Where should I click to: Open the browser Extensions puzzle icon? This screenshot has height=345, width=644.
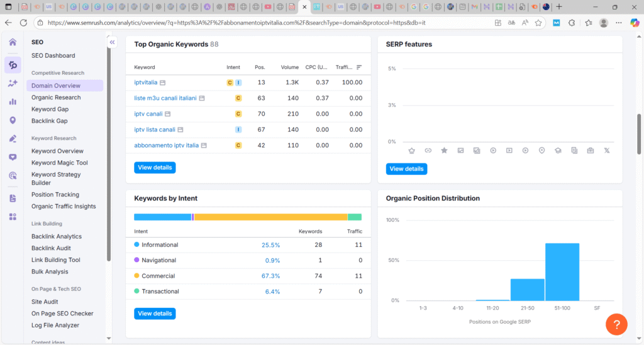coord(572,23)
